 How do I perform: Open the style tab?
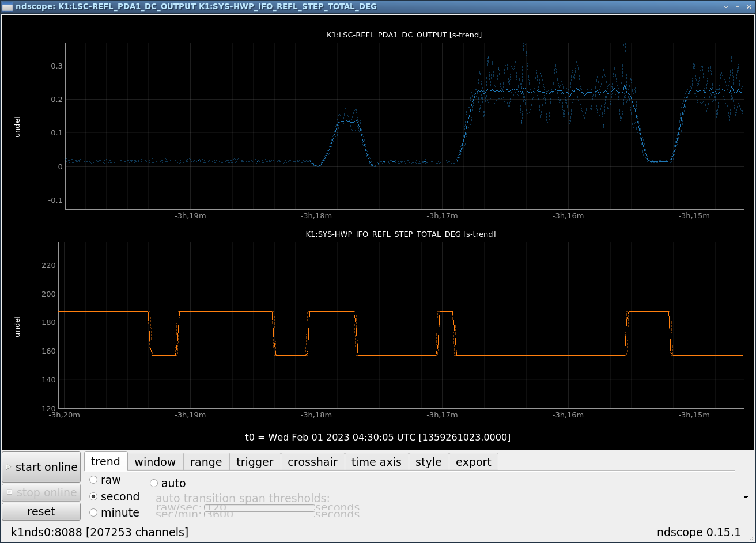coord(429,462)
